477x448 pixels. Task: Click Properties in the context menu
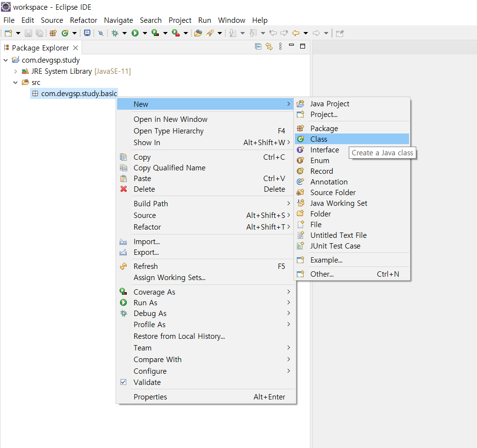(x=206, y=397)
